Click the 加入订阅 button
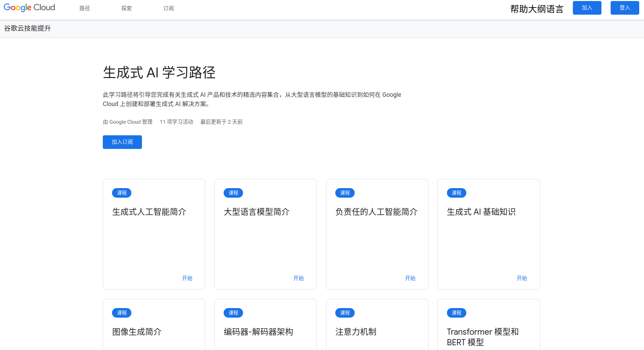The height and width of the screenshot is (350, 644). (x=122, y=142)
